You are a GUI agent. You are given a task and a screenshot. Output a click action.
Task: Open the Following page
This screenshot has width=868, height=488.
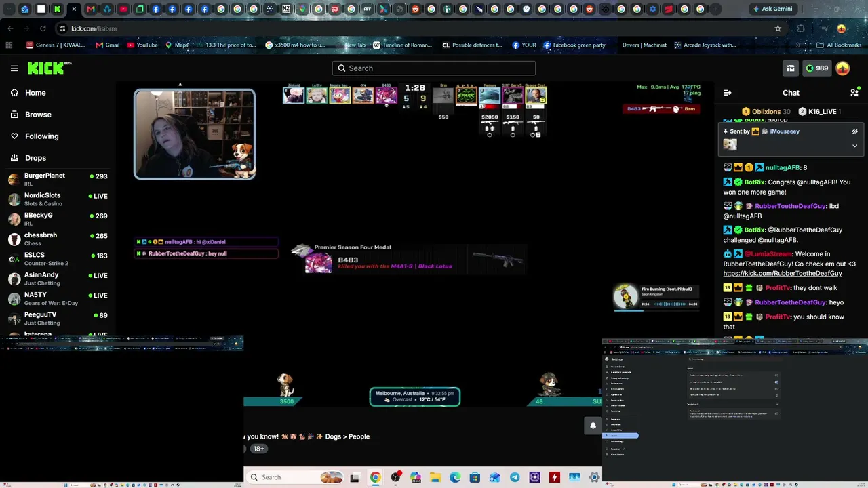[41, 136]
